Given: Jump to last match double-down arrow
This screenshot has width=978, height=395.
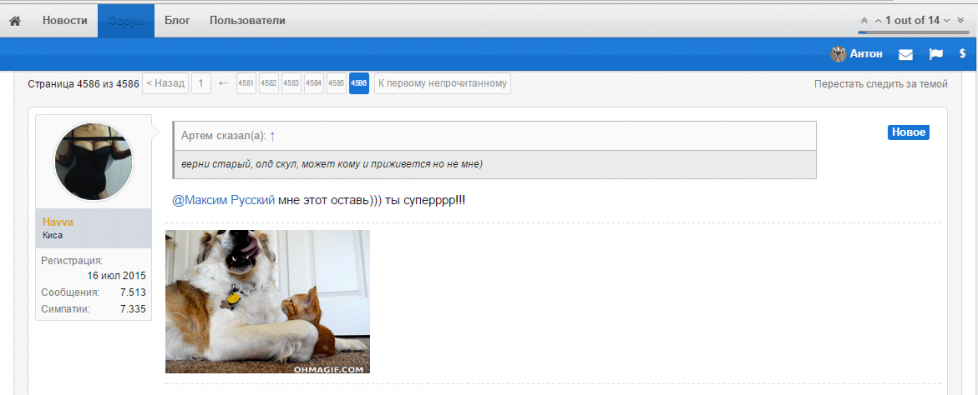Looking at the screenshot, I should [x=961, y=21].
